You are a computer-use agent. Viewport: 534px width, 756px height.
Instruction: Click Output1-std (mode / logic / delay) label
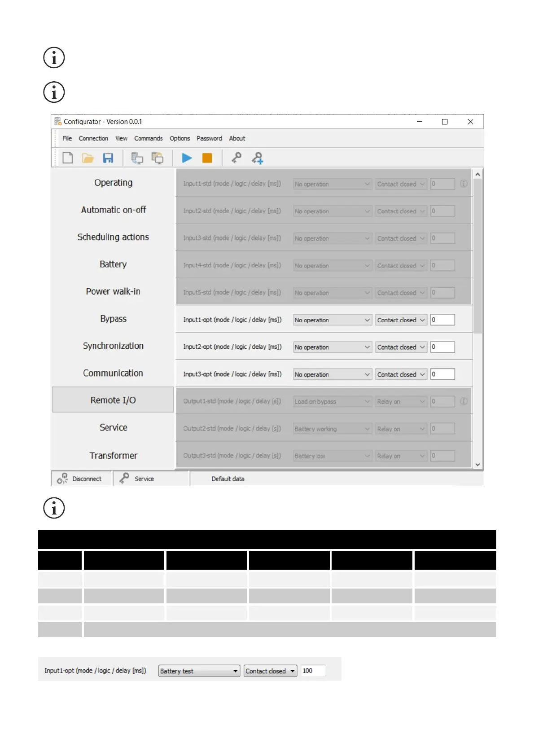coord(232,401)
